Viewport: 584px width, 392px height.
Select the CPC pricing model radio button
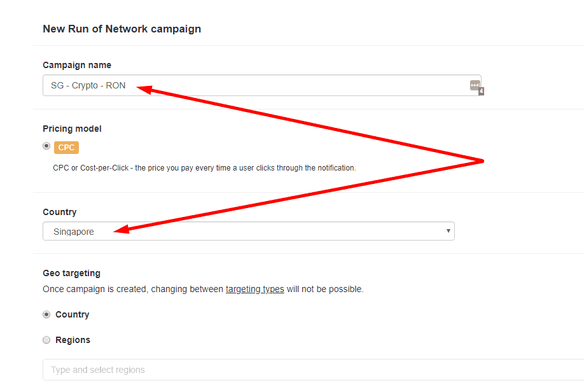pos(46,146)
